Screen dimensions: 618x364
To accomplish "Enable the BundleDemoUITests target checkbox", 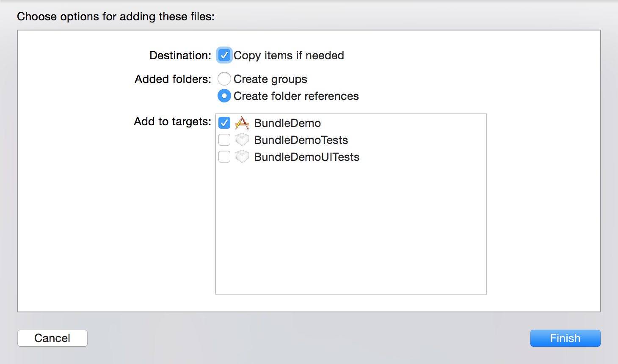I will pos(224,157).
